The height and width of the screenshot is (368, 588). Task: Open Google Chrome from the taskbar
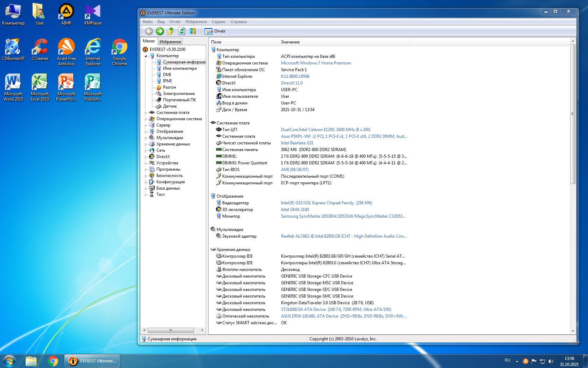coord(53,361)
